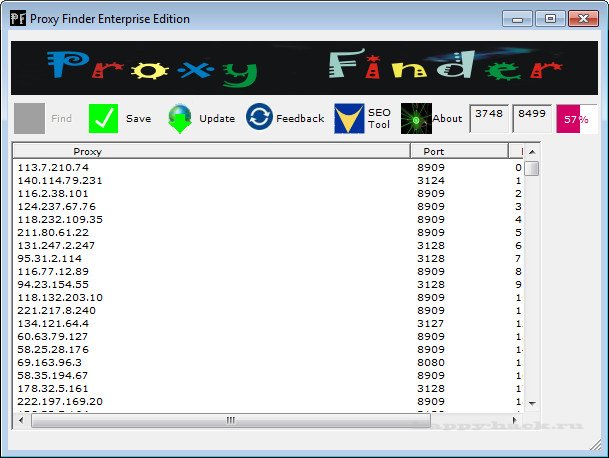Click the Find label

pos(61,118)
